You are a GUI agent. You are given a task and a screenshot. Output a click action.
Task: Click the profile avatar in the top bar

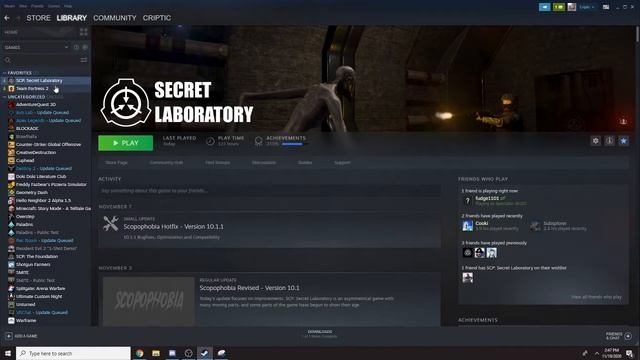click(572, 7)
